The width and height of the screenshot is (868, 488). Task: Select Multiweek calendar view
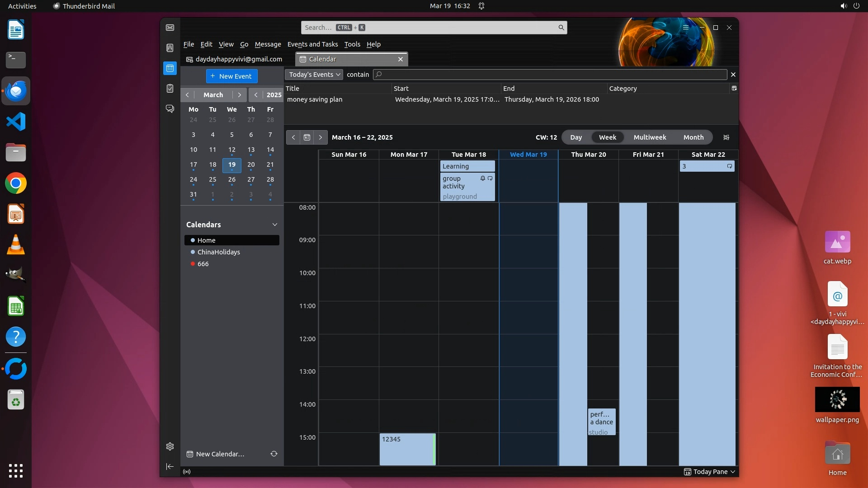point(650,137)
